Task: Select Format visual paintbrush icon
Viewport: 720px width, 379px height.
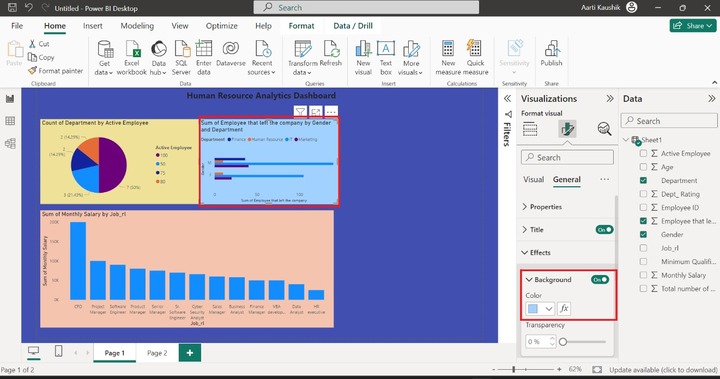Action: pos(568,129)
